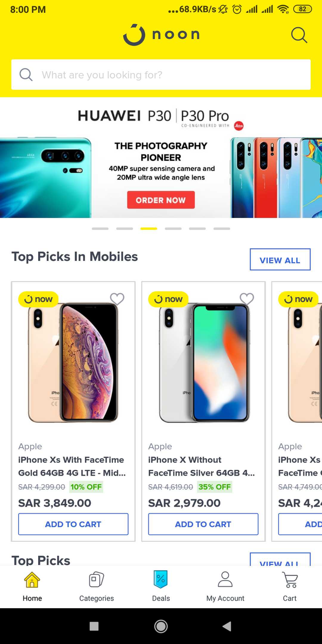Tap the search magnifier icon in header
Screen dimensions: 322x644
coord(299,35)
